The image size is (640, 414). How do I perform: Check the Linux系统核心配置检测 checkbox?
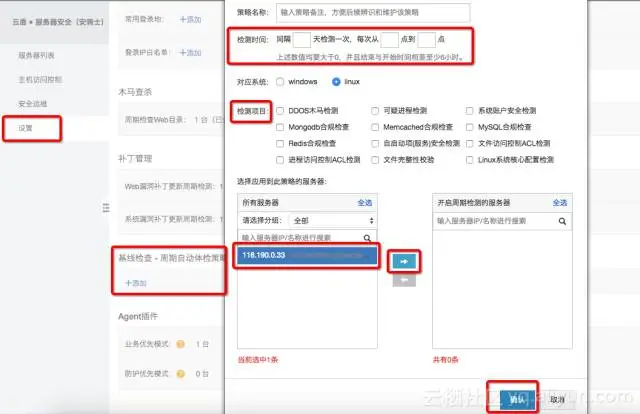(x=469, y=160)
